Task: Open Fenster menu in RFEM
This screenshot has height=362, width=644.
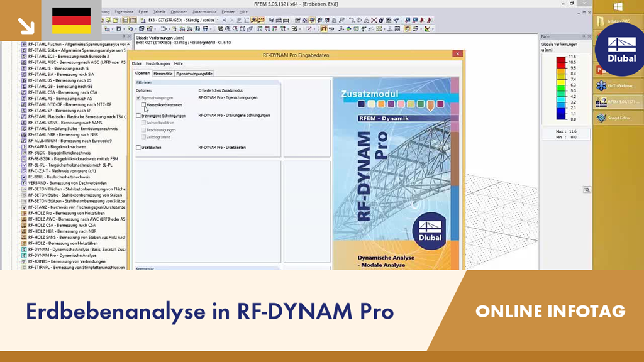Action: click(x=228, y=12)
